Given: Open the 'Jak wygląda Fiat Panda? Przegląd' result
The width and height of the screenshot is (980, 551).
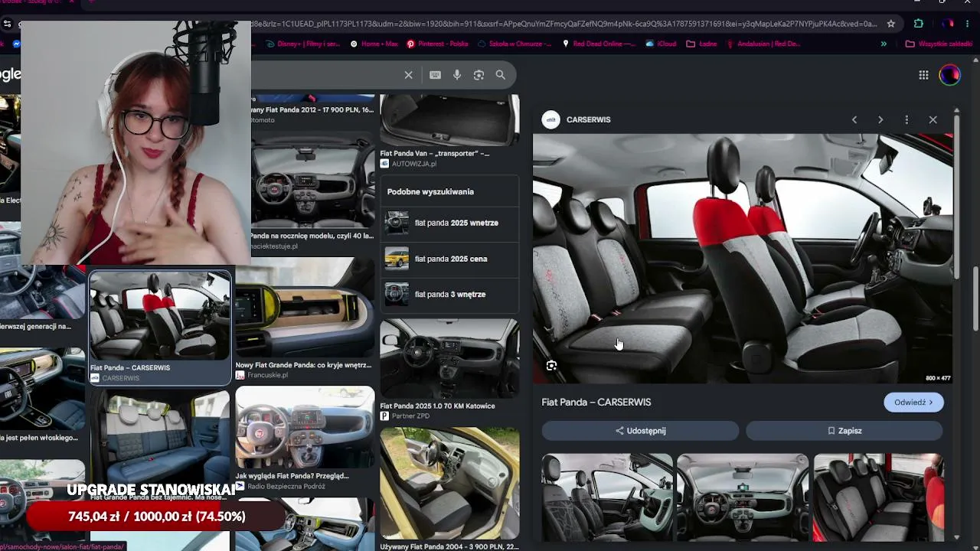Looking at the screenshot, I should (305, 427).
